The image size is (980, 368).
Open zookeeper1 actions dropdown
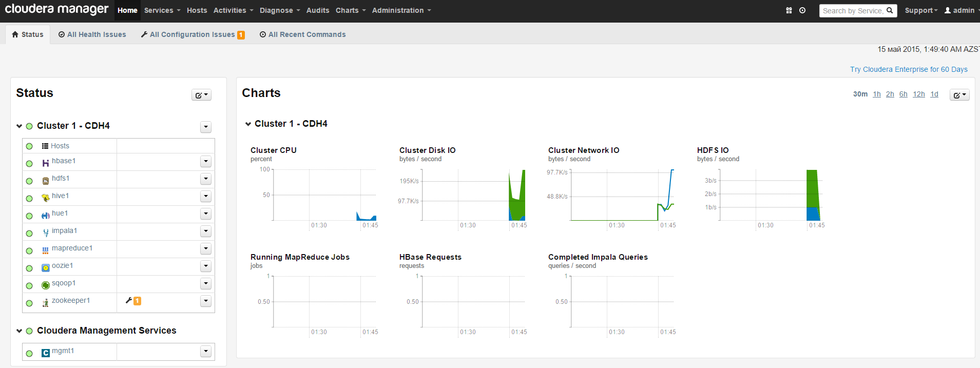pyautogui.click(x=206, y=301)
